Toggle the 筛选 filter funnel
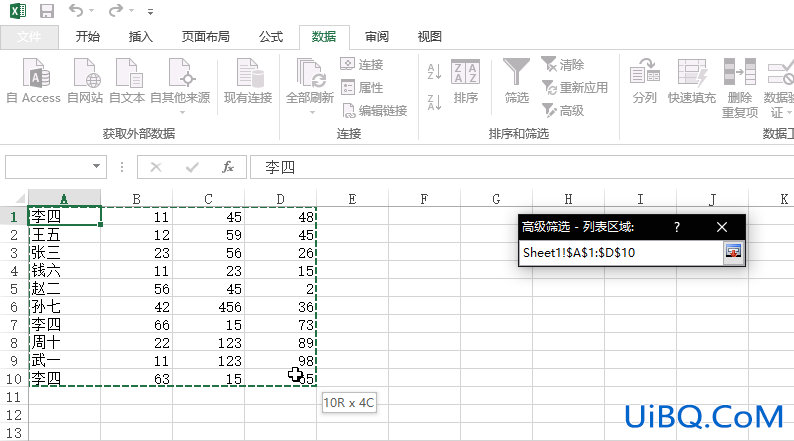Screen dimensions: 794x441 click(516, 81)
